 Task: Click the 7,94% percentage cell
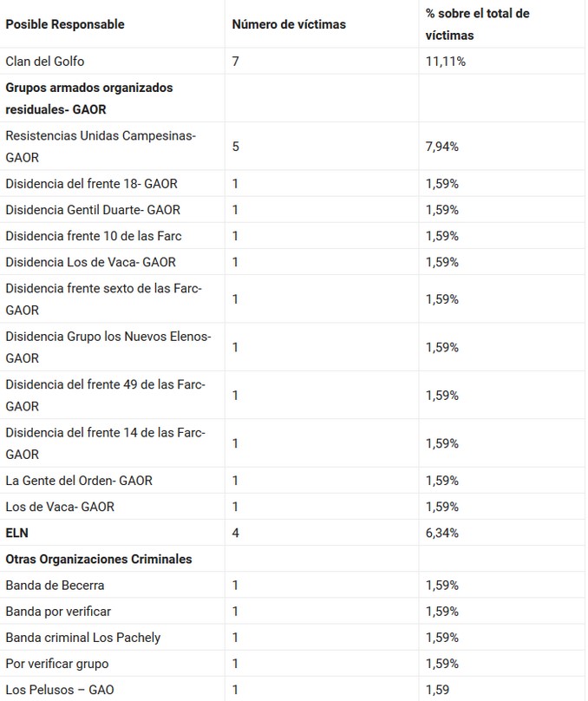(x=442, y=147)
